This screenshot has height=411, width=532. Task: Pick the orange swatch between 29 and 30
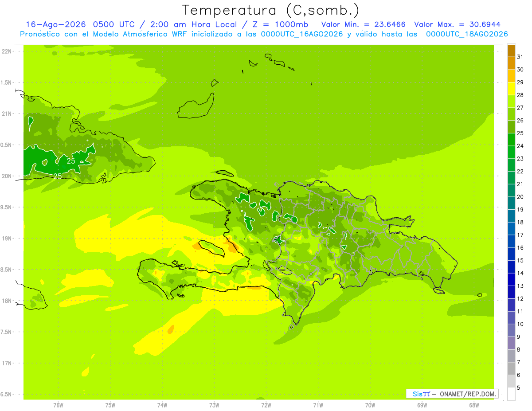coord(511,76)
